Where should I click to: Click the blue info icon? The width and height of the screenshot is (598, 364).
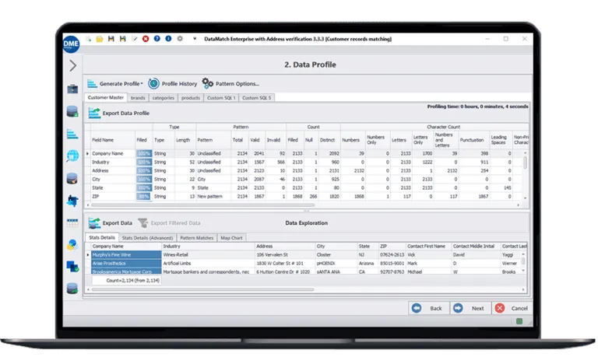pyautogui.click(x=168, y=39)
